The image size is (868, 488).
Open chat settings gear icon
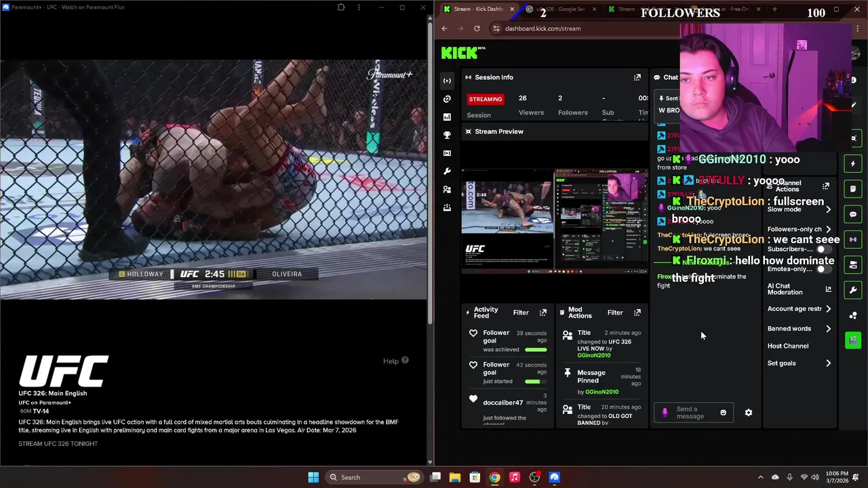point(749,413)
